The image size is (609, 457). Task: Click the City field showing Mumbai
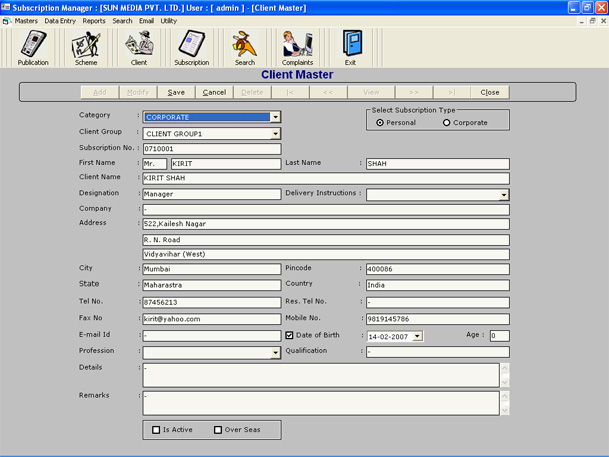(x=212, y=269)
